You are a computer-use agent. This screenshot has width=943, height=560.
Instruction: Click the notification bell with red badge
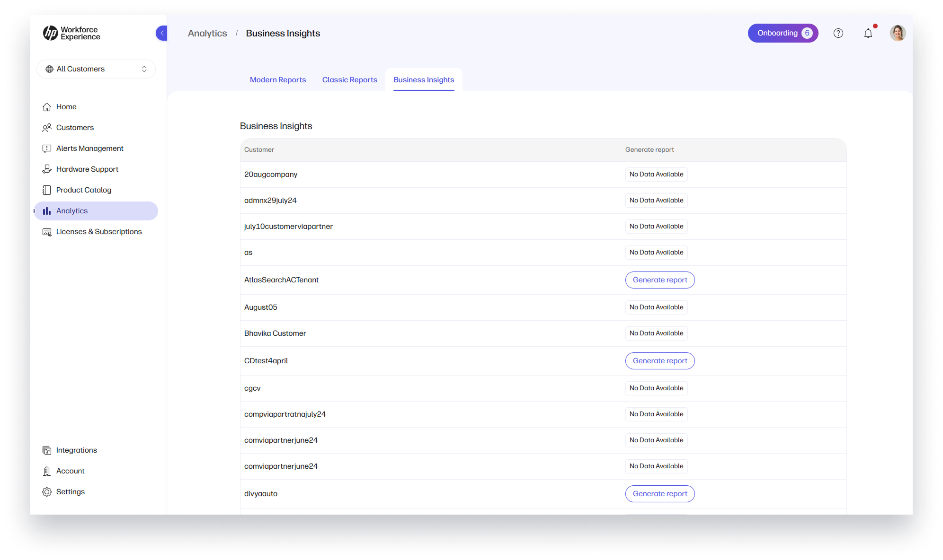[868, 33]
